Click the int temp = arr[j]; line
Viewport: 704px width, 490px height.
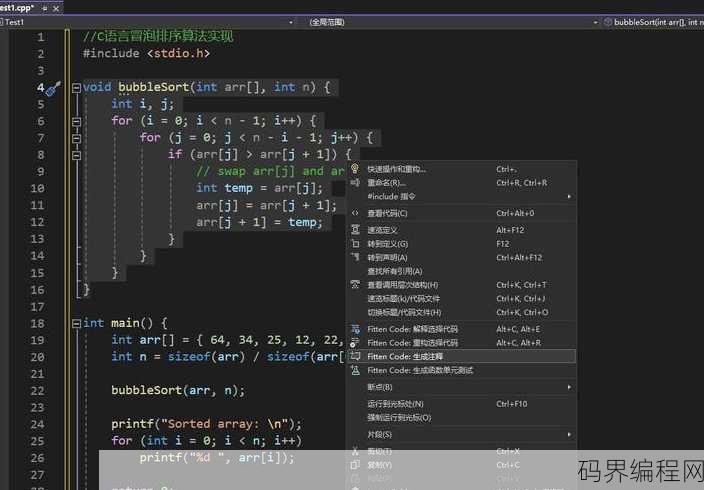[x=259, y=188]
